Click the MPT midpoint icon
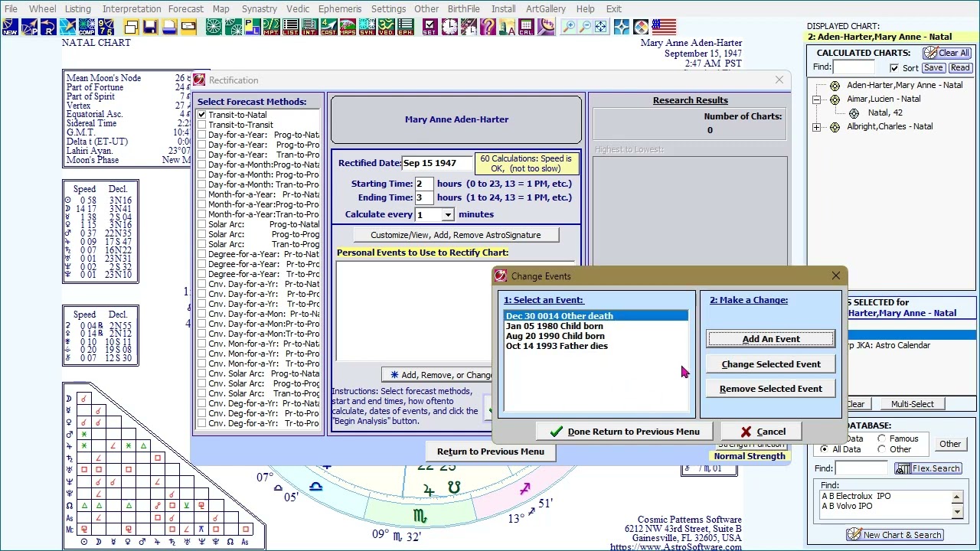Image resolution: width=980 pixels, height=551 pixels. point(271,28)
